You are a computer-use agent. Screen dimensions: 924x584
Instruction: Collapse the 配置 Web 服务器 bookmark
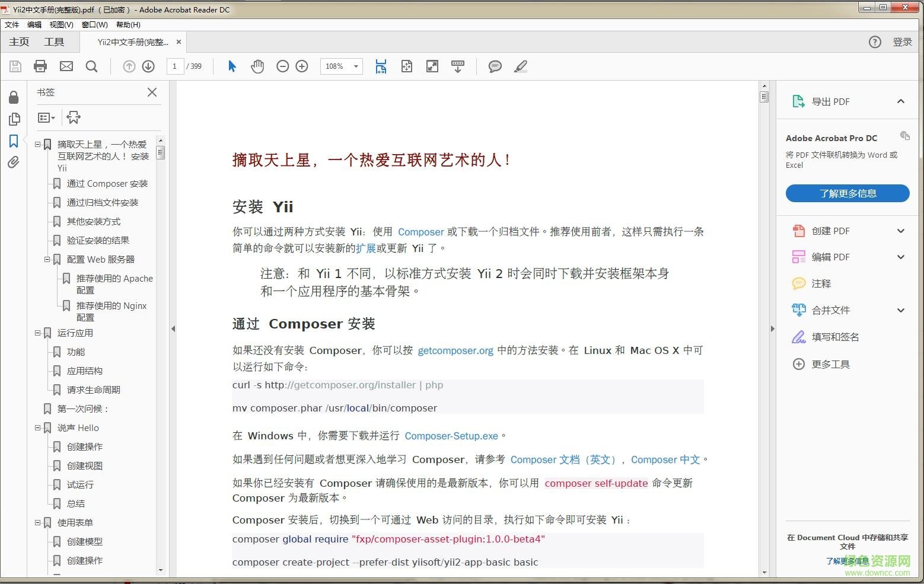(x=47, y=259)
